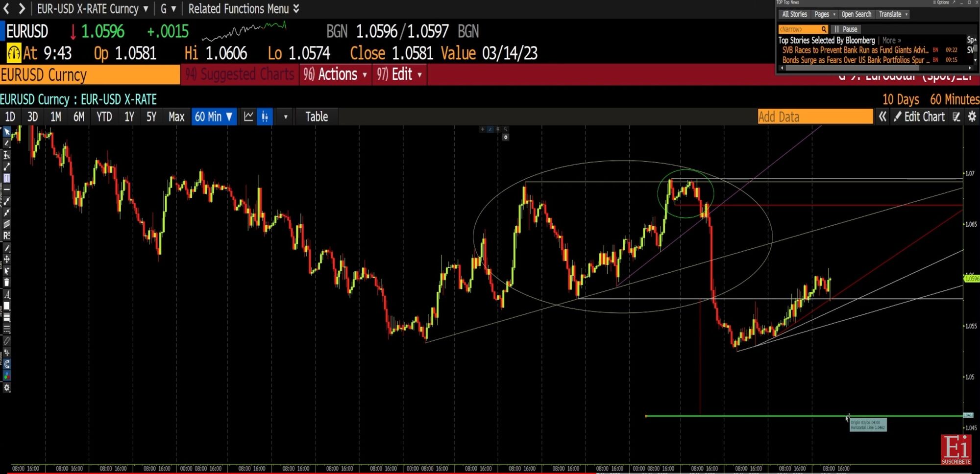Click the Edit Chart button
Viewport: 980px width, 474px height.
919,117
